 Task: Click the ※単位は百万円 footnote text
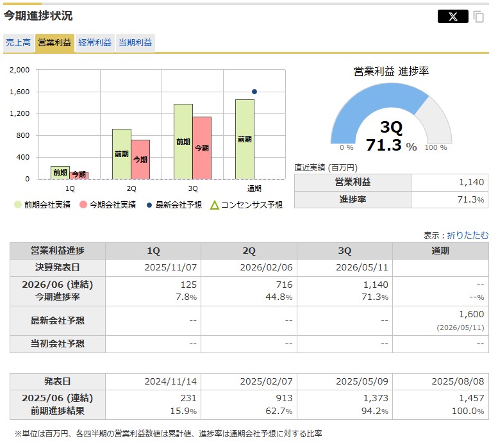tap(169, 434)
